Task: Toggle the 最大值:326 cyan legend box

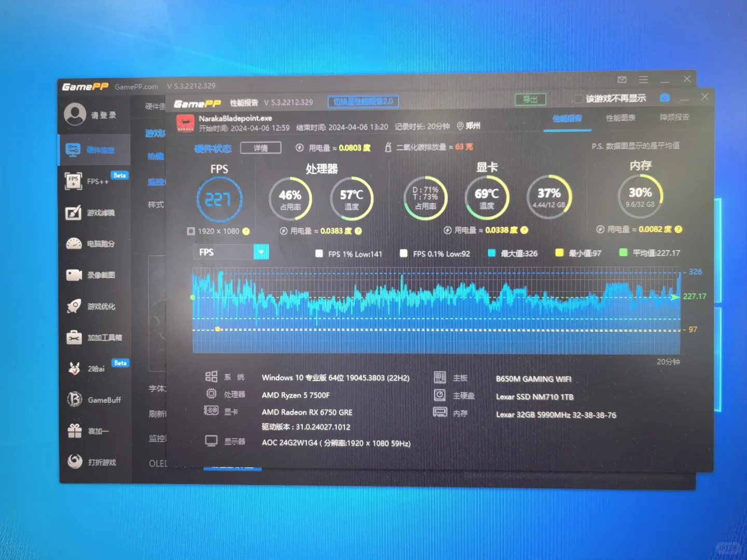Action: coord(491,253)
